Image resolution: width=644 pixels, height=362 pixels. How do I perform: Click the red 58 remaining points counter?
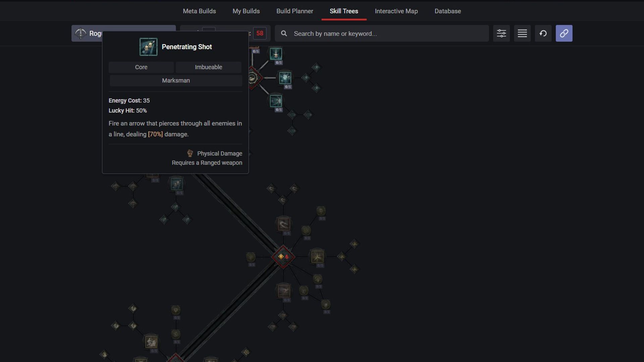click(260, 33)
